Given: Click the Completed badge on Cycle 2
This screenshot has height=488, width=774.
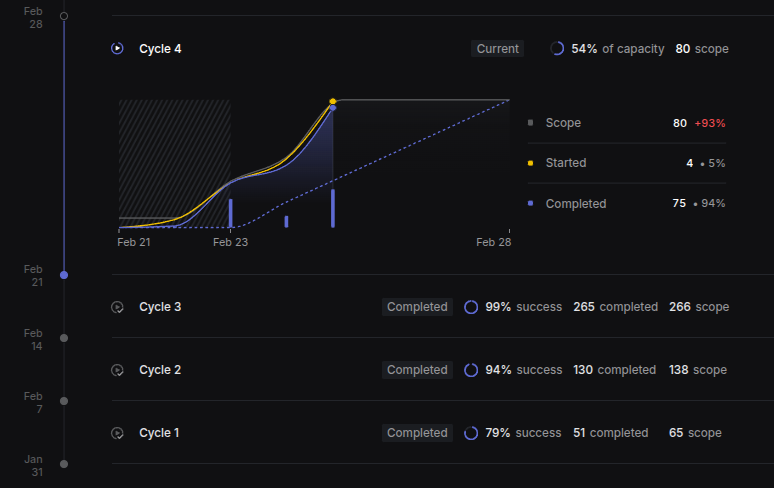Looking at the screenshot, I should pyautogui.click(x=417, y=370).
